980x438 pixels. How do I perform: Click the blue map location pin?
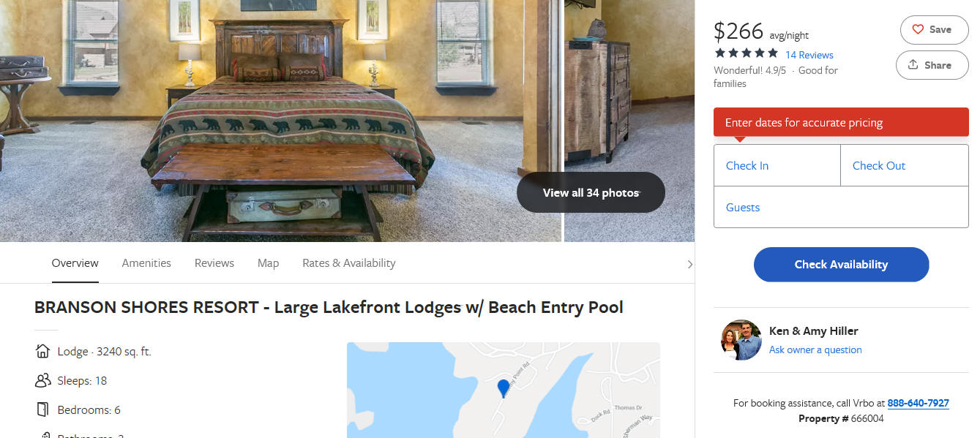[504, 388]
